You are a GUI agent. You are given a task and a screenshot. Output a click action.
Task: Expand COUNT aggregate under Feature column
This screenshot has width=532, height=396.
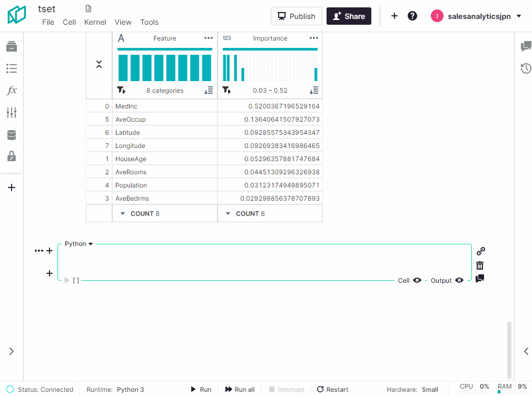(x=123, y=214)
